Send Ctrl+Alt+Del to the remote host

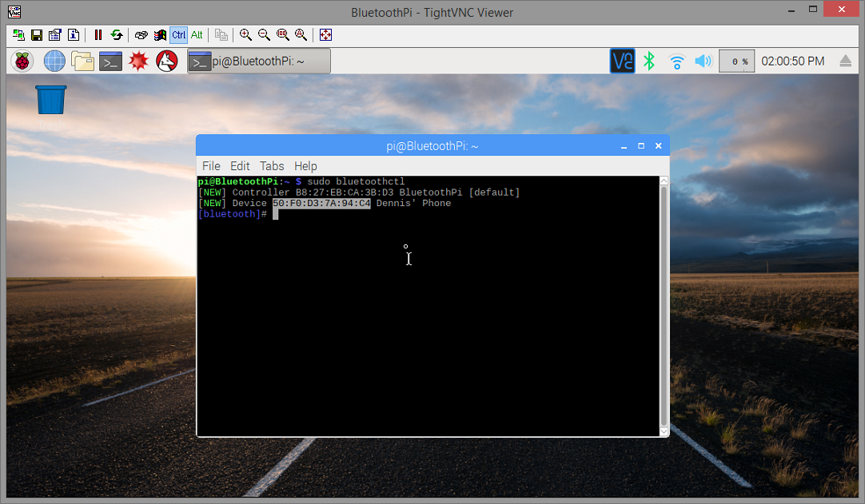coord(142,34)
